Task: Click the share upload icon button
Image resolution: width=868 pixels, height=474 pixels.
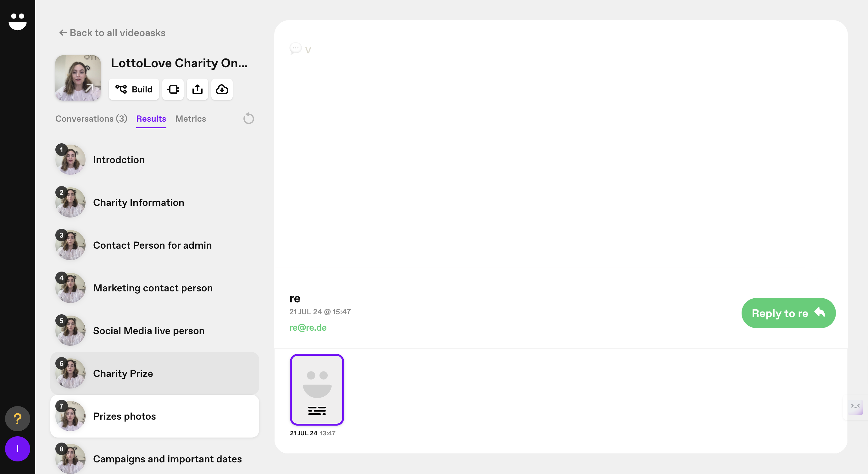Action: [x=198, y=89]
